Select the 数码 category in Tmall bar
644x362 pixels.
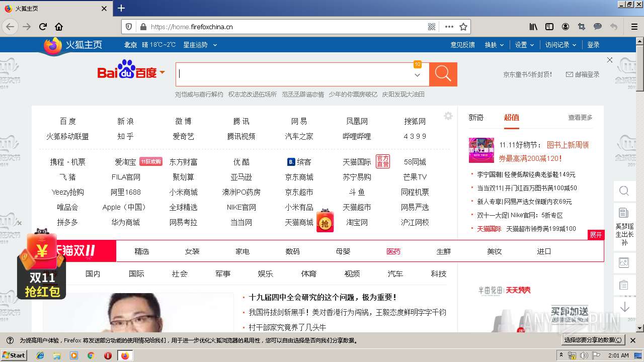pos(293,251)
